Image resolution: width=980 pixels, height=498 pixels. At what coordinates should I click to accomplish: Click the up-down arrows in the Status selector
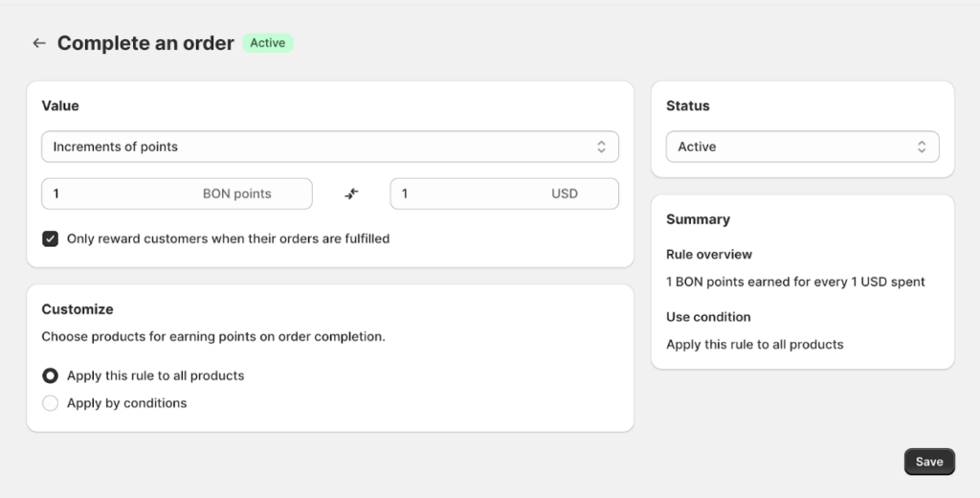pos(921,147)
